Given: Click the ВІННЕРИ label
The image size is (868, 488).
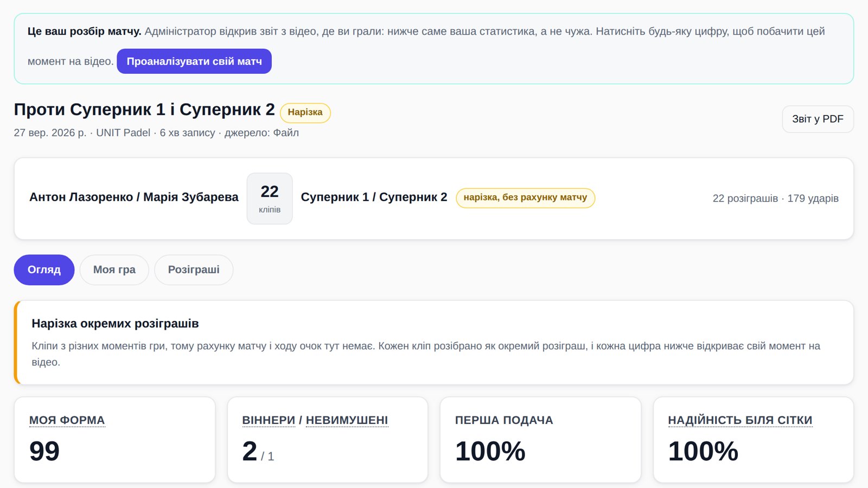Looking at the screenshot, I should (x=269, y=420).
